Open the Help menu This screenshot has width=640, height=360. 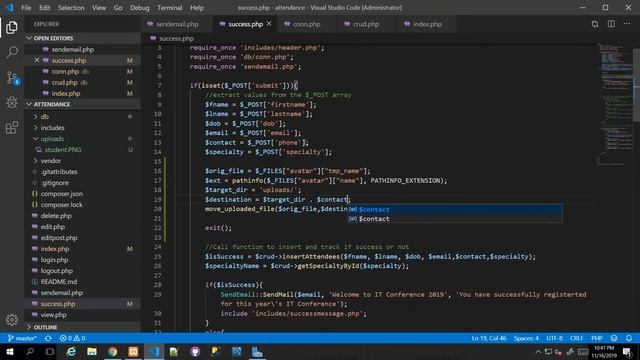(x=197, y=8)
